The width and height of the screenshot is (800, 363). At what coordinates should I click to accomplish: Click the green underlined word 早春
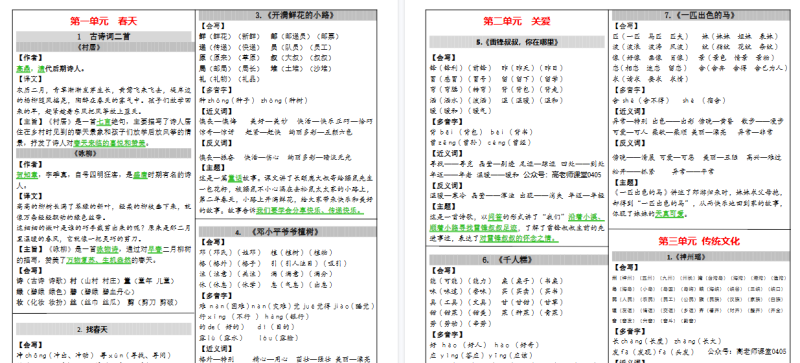coord(155,249)
